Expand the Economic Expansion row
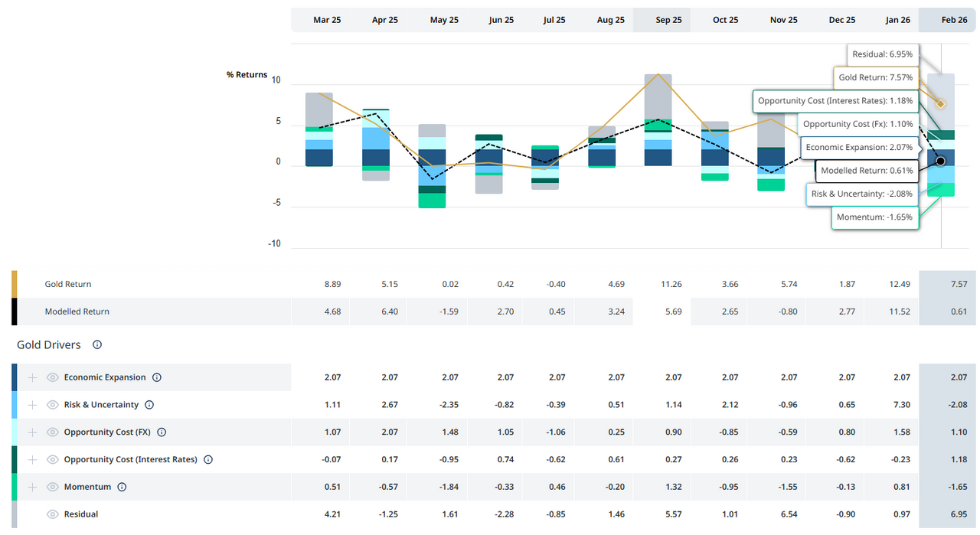 (x=32, y=377)
